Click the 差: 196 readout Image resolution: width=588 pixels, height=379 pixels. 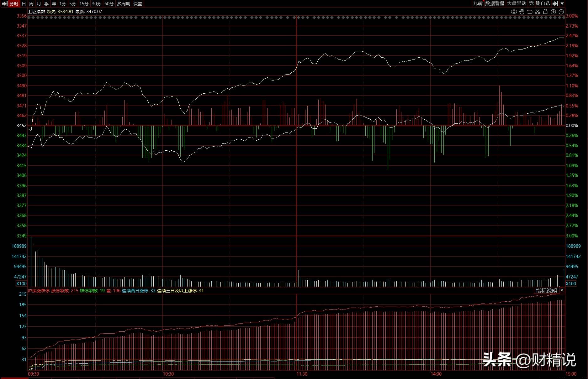pos(114,291)
